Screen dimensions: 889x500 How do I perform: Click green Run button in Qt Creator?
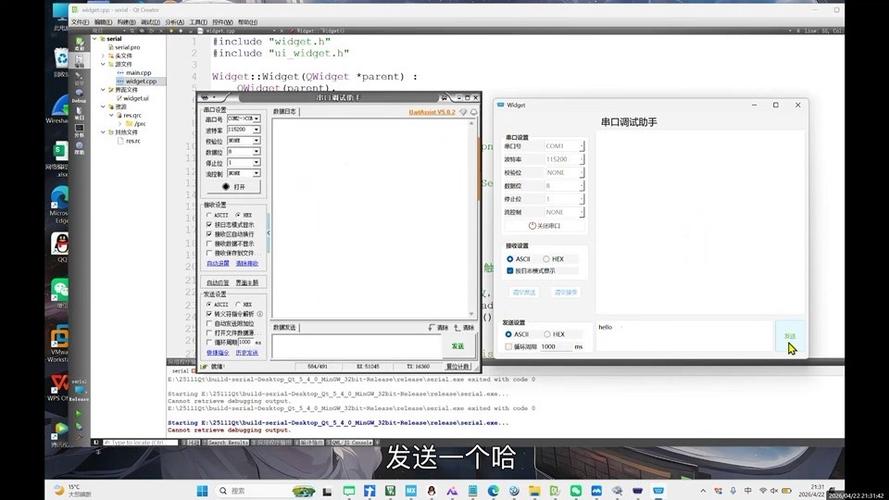tap(78, 414)
